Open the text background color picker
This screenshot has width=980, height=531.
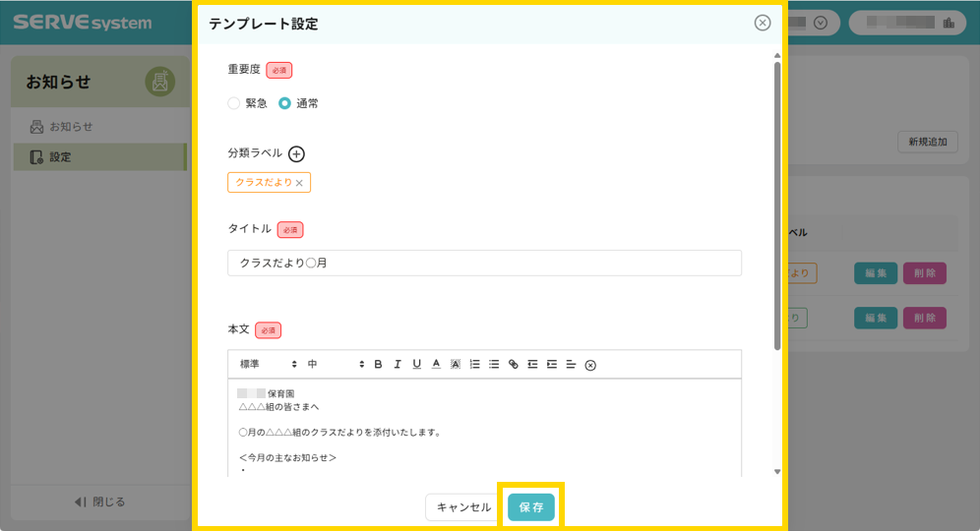pos(456,365)
